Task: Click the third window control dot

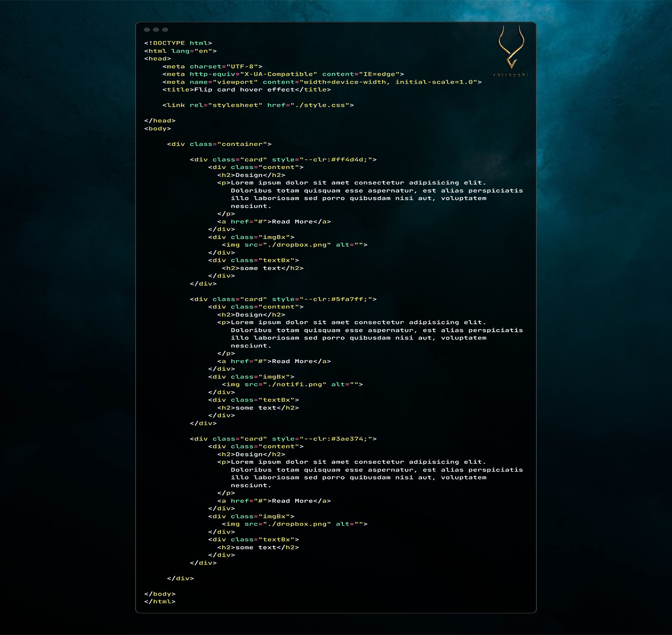Action: coord(165,30)
